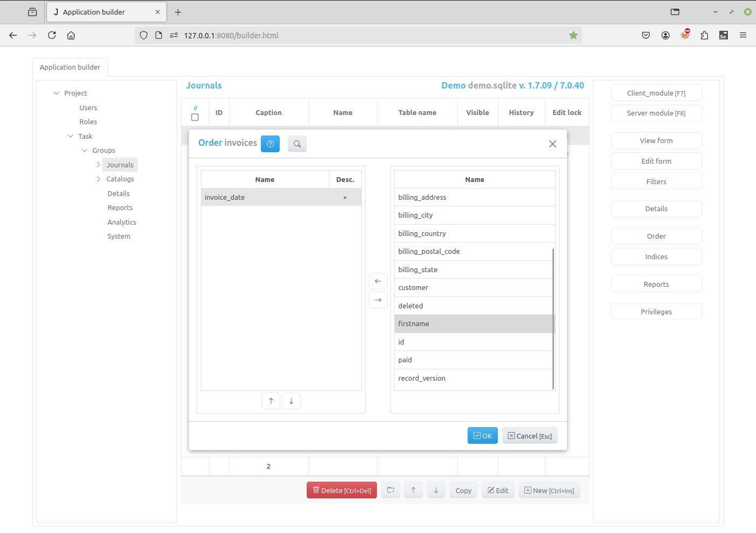Open the blue help icon in Order dialog

[270, 144]
